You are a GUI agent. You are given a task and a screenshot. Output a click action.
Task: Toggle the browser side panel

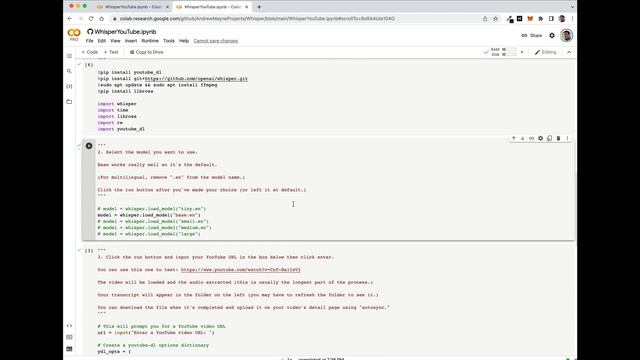551,18
